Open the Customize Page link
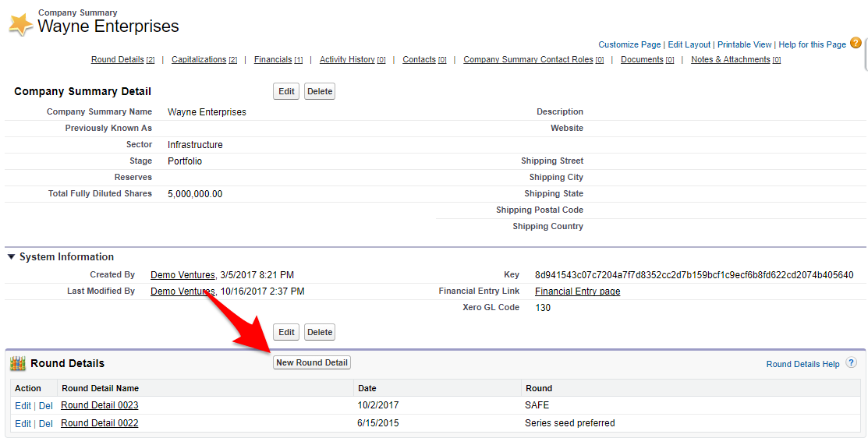Viewport: 868px width, 438px height. [629, 44]
